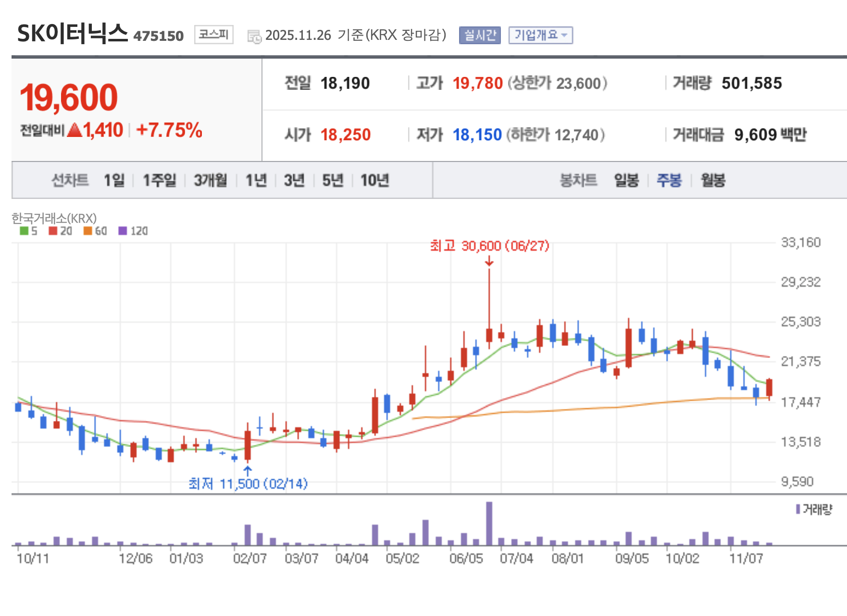
Task: Click the 시가 value 18,250
Action: (346, 135)
